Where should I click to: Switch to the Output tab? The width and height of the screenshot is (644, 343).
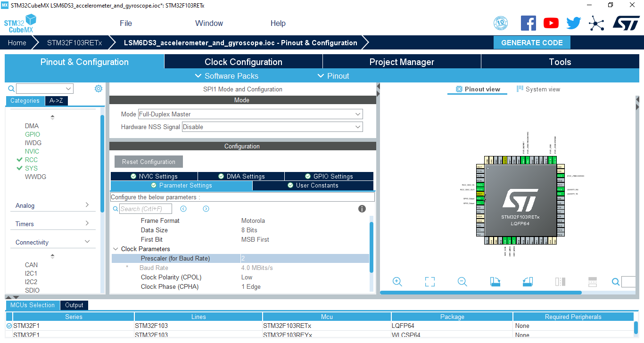coord(74,305)
